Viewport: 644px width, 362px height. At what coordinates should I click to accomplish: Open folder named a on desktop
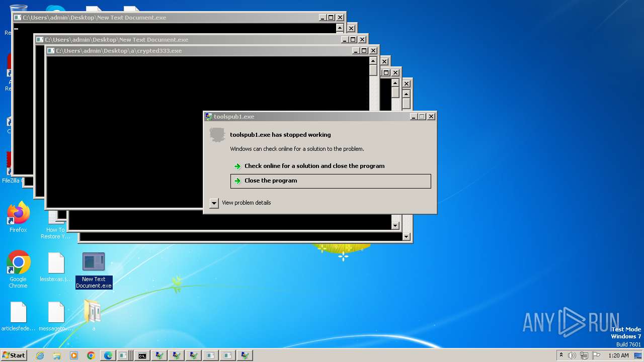[x=93, y=315]
